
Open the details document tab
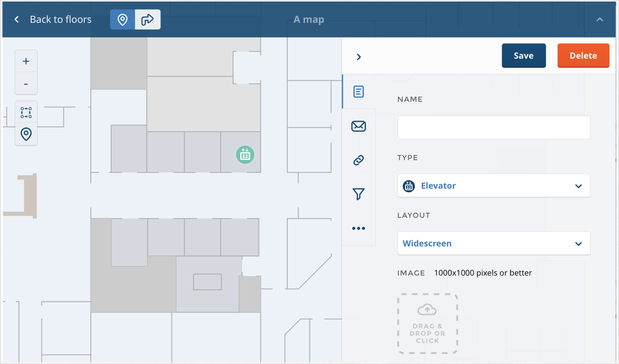pos(358,91)
